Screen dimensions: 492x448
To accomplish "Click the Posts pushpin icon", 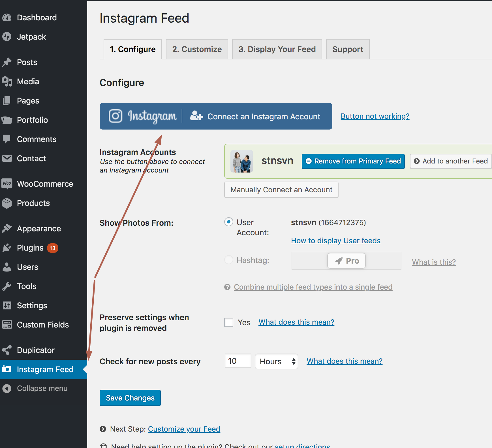I will click(7, 62).
